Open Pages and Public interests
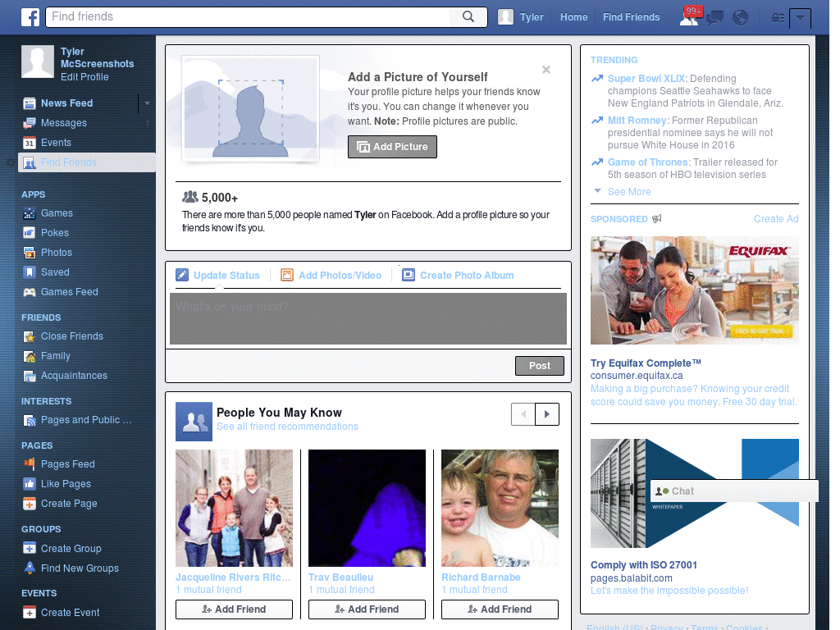Image resolution: width=840 pixels, height=630 pixels. tap(85, 420)
